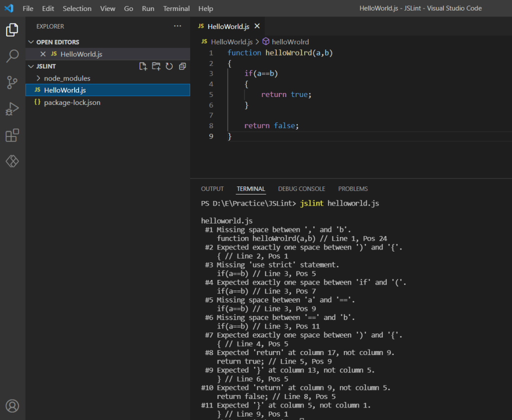Collapse all folders in explorer

(182, 66)
